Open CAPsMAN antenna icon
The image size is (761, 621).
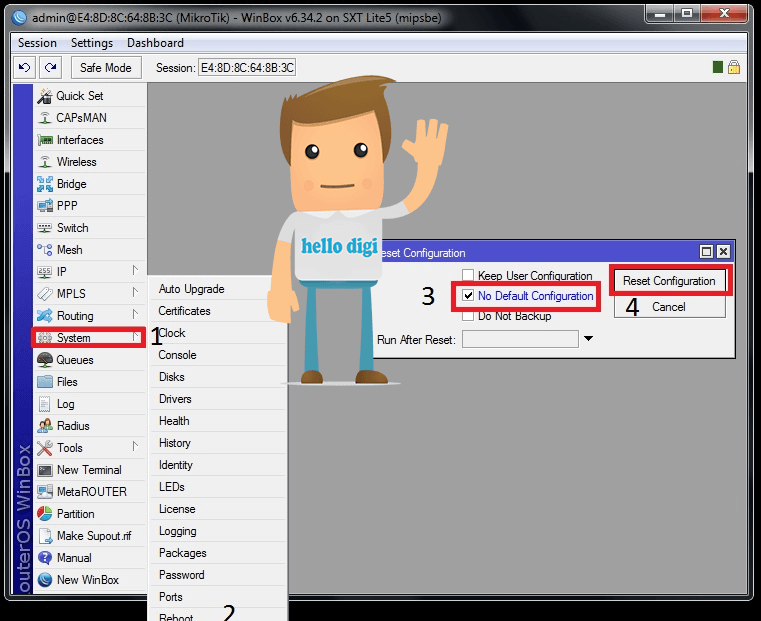pyautogui.click(x=45, y=118)
